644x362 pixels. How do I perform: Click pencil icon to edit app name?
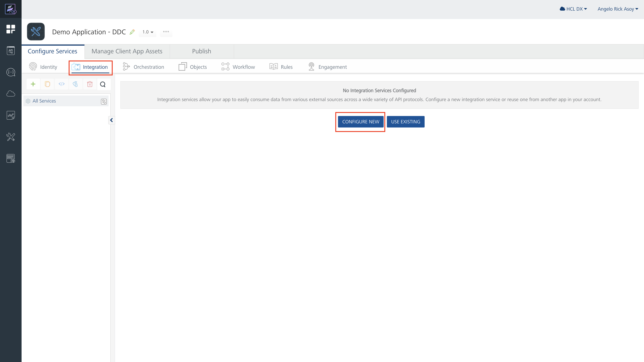click(132, 32)
